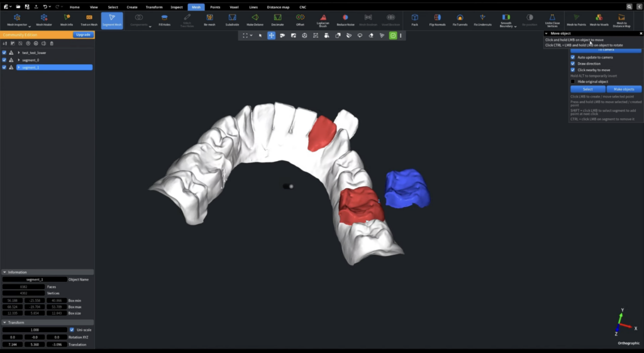The width and height of the screenshot is (644, 353).
Task: Click the Uni-scale value input field
Action: 35,330
